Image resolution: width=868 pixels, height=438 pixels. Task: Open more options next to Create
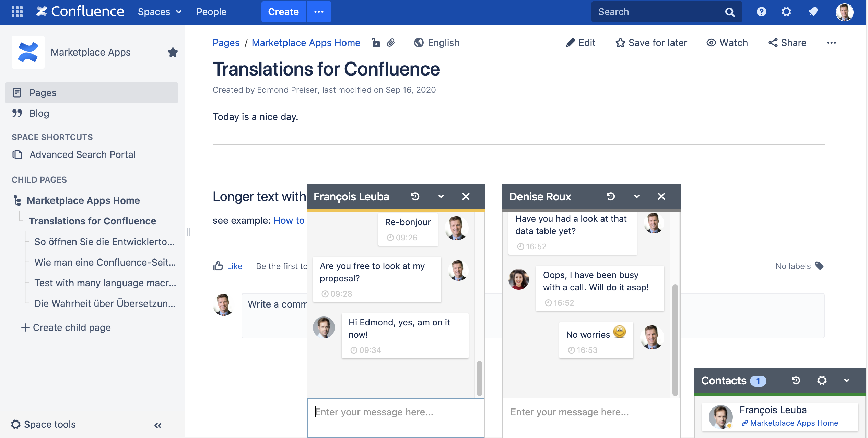coord(319,11)
